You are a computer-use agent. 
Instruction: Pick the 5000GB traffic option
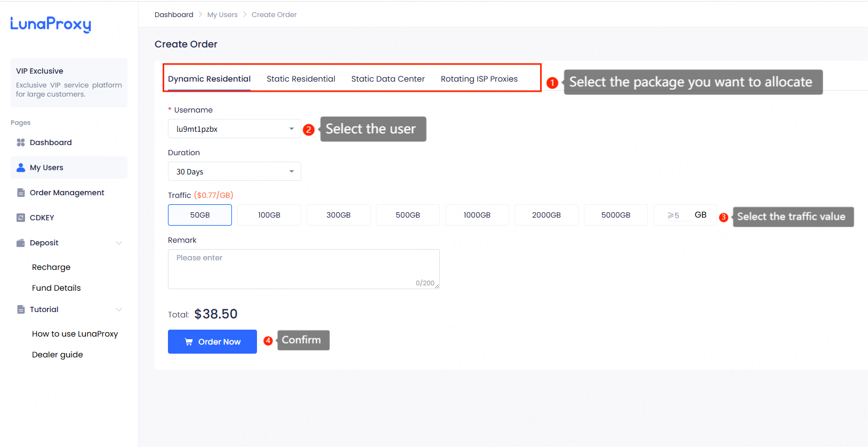click(x=615, y=215)
